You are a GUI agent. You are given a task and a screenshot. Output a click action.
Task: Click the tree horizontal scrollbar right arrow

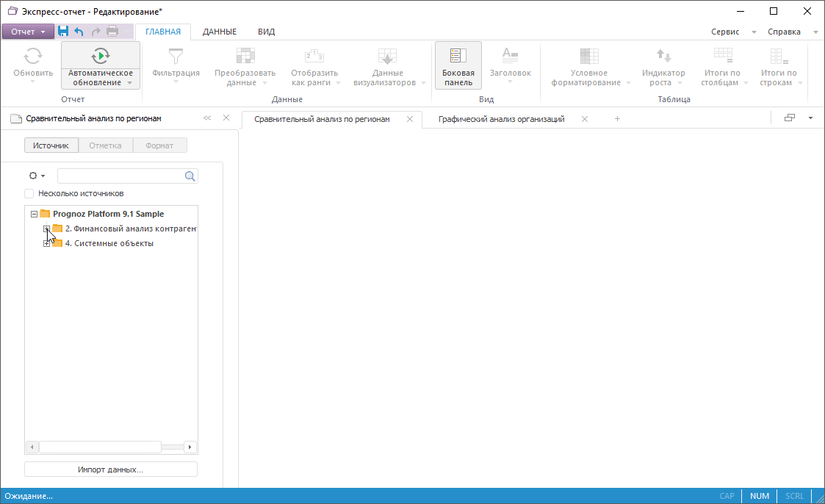point(190,447)
